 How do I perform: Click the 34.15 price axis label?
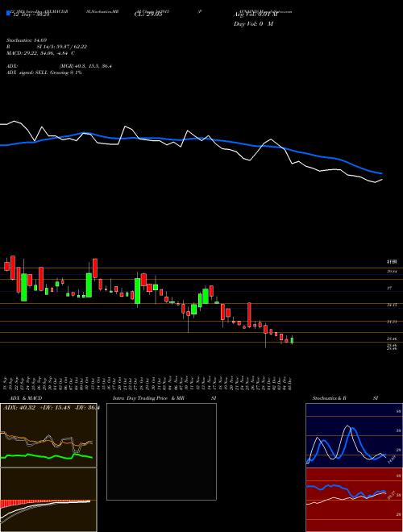coord(392,305)
